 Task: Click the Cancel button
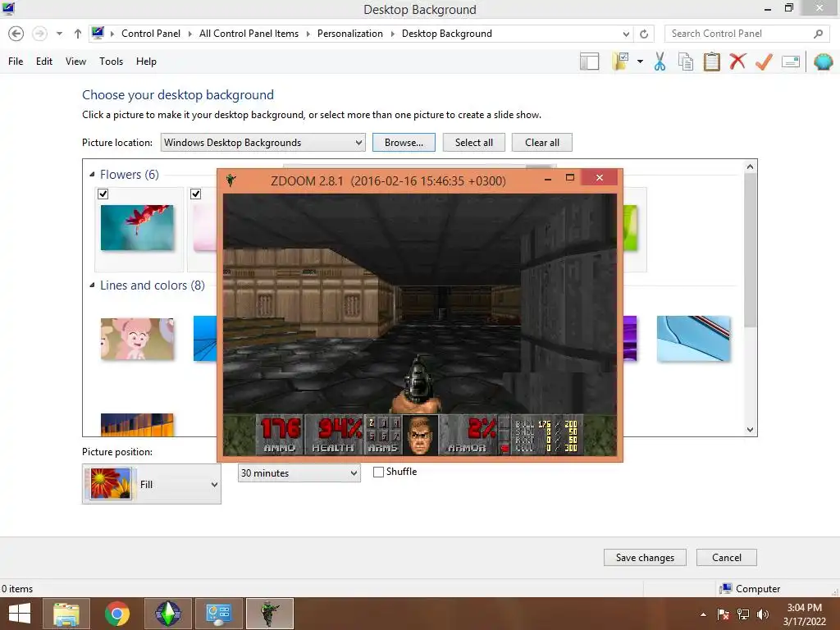point(727,558)
